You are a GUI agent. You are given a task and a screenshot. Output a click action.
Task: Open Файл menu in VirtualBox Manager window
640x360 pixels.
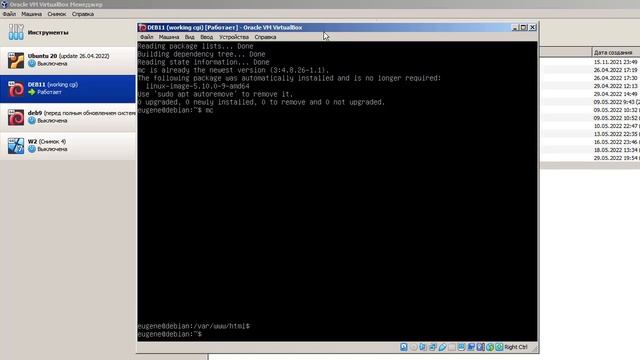click(x=9, y=14)
